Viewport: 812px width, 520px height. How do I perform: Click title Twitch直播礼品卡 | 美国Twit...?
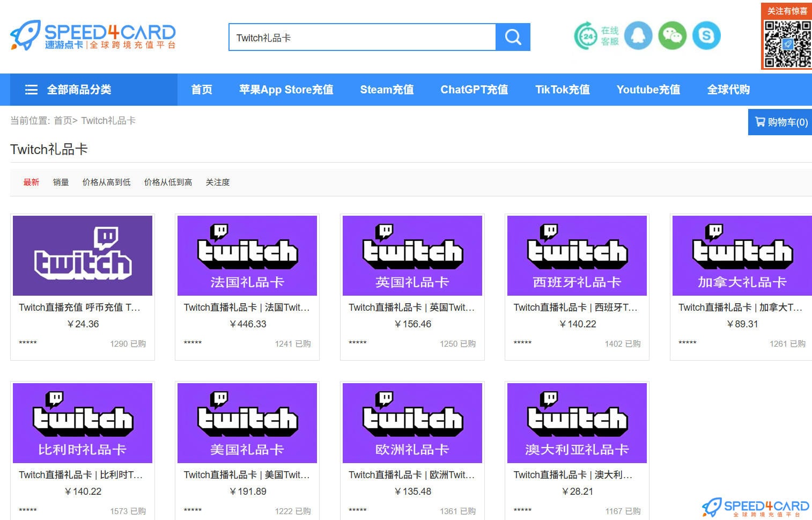click(x=247, y=475)
